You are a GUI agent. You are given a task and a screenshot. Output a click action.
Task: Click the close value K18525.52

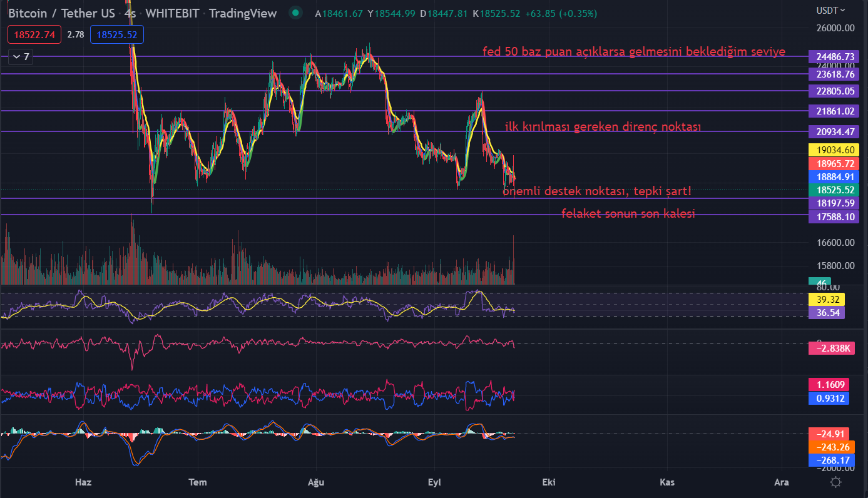point(498,13)
